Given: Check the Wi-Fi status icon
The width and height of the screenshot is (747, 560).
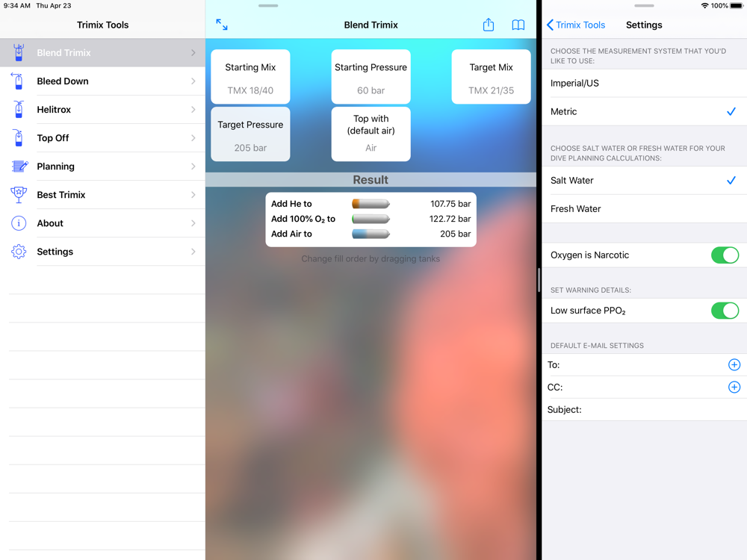Looking at the screenshot, I should coord(704,6).
